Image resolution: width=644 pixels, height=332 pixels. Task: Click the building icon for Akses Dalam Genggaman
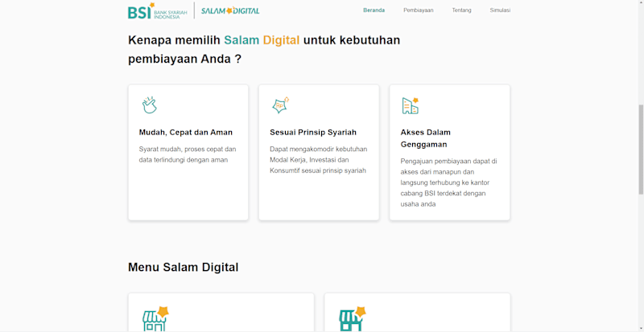point(410,106)
